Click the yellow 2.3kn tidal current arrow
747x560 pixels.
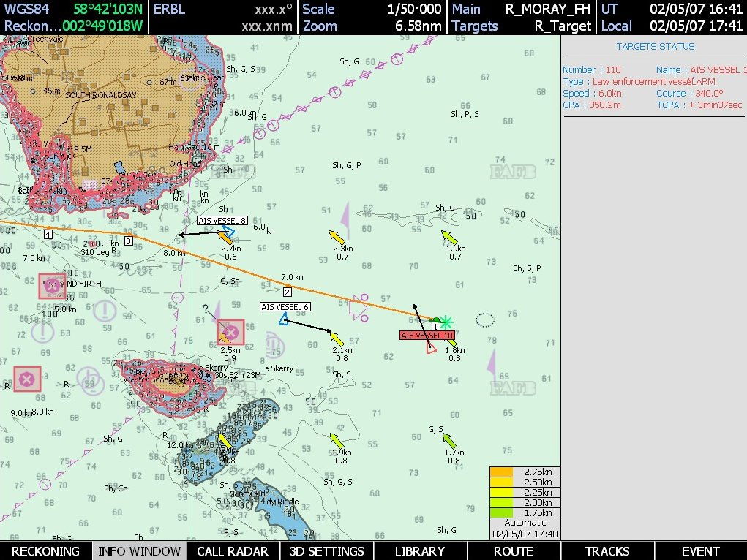point(337,238)
